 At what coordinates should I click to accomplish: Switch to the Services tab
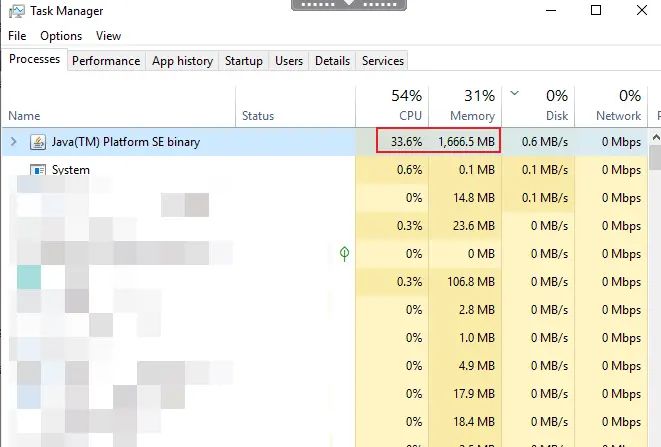pyautogui.click(x=382, y=61)
